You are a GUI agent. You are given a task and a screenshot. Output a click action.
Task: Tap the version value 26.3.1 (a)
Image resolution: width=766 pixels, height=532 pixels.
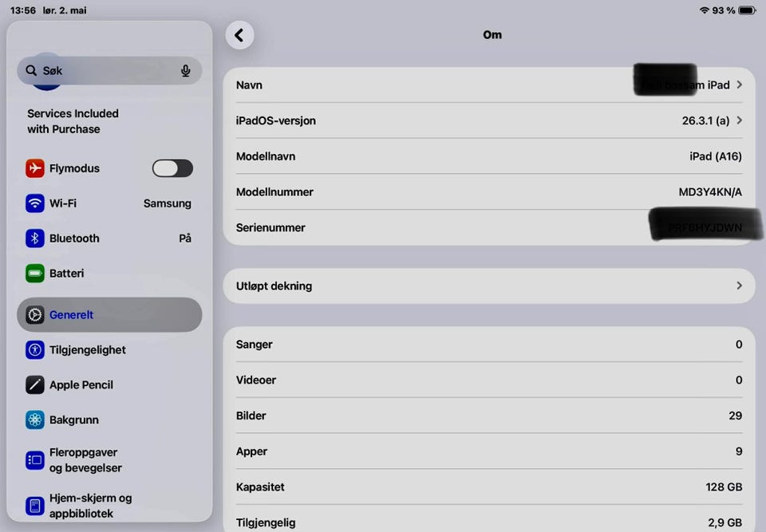(x=705, y=120)
